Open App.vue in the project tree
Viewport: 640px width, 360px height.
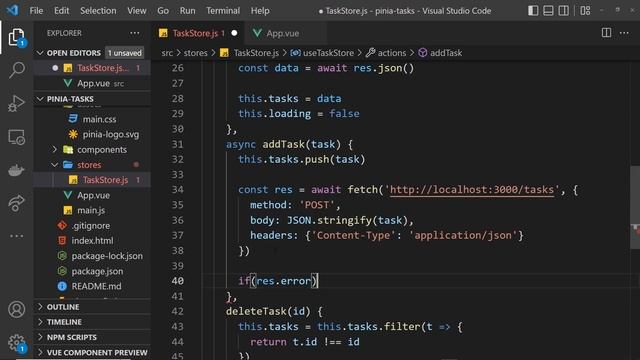click(92, 196)
